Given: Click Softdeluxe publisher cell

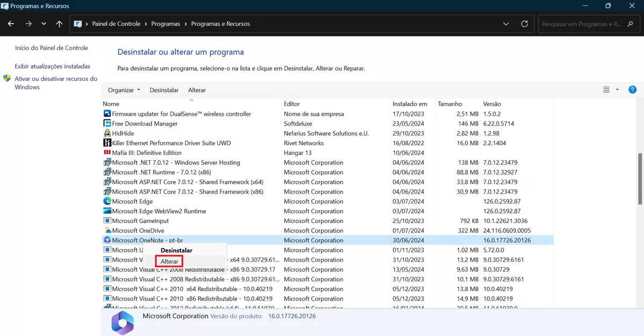Looking at the screenshot, I should 298,124.
